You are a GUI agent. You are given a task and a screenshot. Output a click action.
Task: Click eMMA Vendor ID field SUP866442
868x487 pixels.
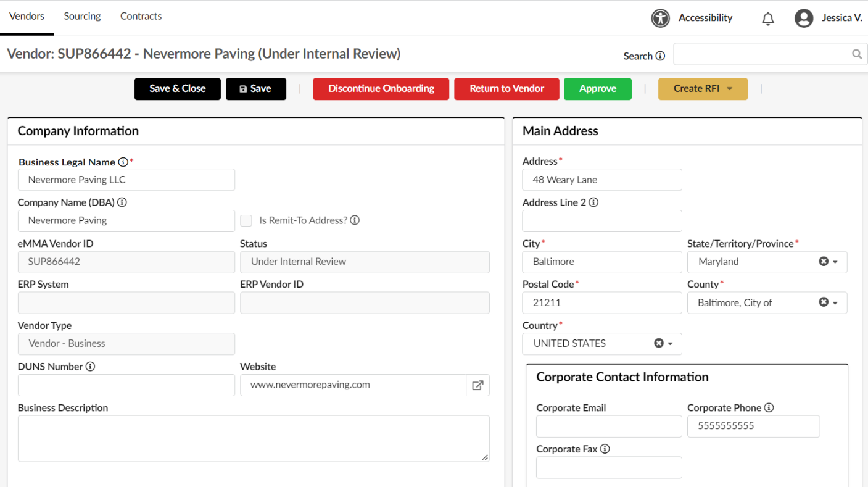pyautogui.click(x=126, y=262)
